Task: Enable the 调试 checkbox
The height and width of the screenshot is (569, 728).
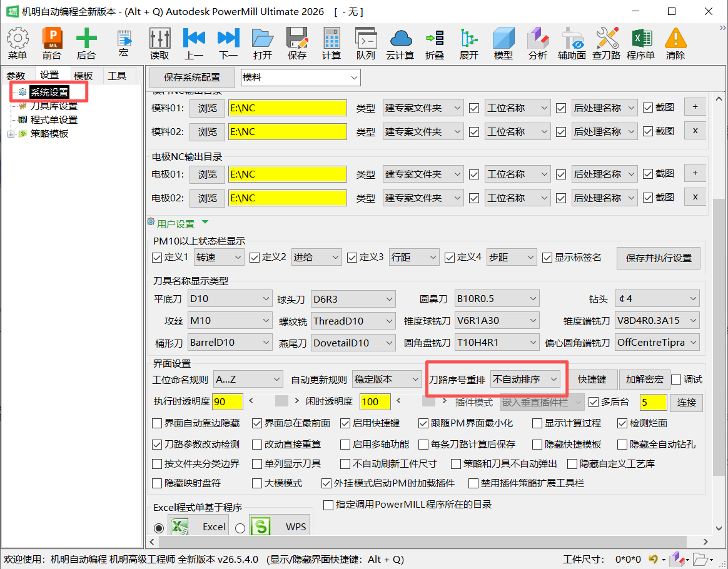Action: [676, 379]
